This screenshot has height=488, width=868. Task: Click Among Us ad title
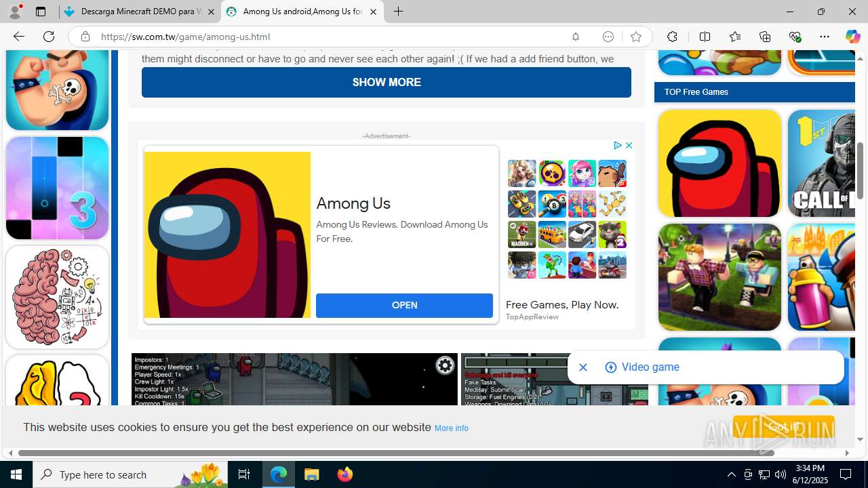pyautogui.click(x=353, y=203)
